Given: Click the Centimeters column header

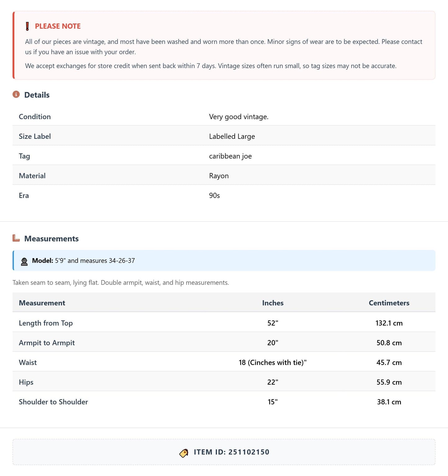Looking at the screenshot, I should [389, 303].
